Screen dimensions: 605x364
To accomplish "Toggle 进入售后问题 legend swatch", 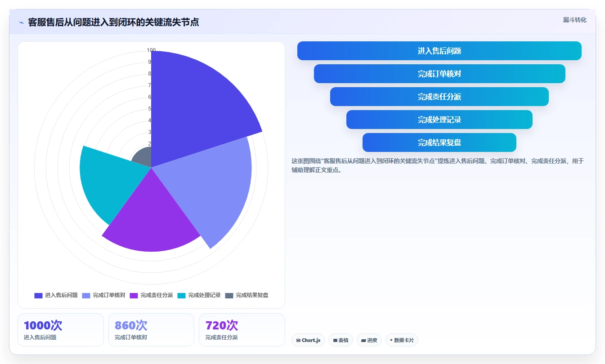I will coord(38,295).
